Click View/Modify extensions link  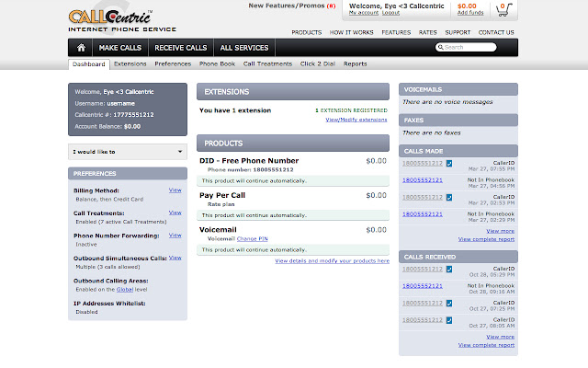356,120
